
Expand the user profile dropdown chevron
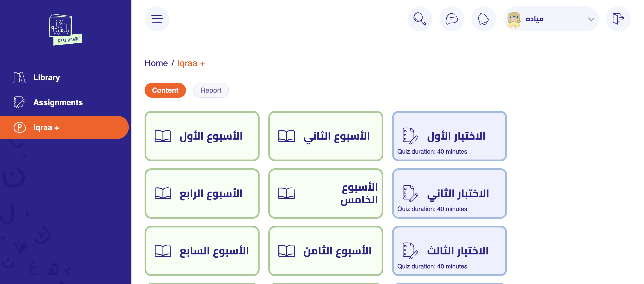coord(591,19)
